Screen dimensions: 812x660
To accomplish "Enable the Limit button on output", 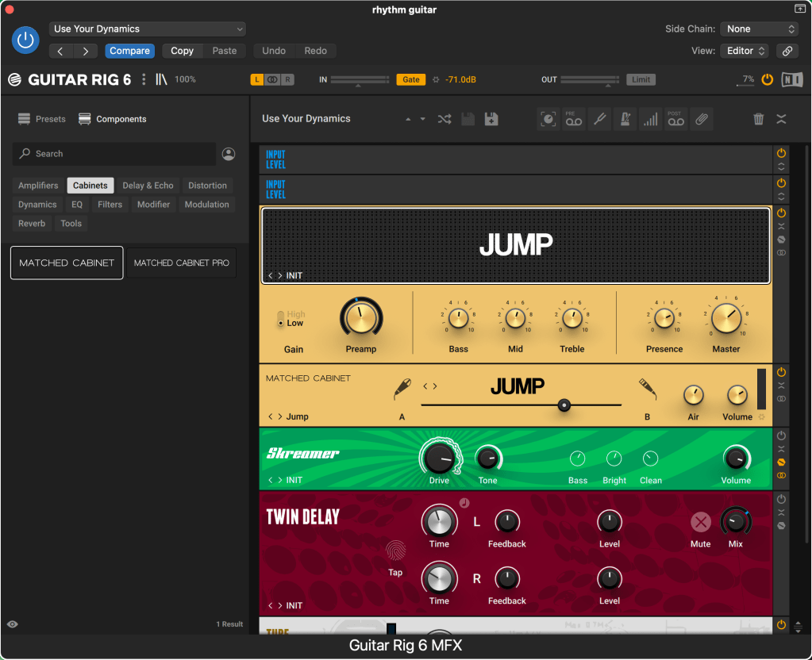I will pos(641,79).
